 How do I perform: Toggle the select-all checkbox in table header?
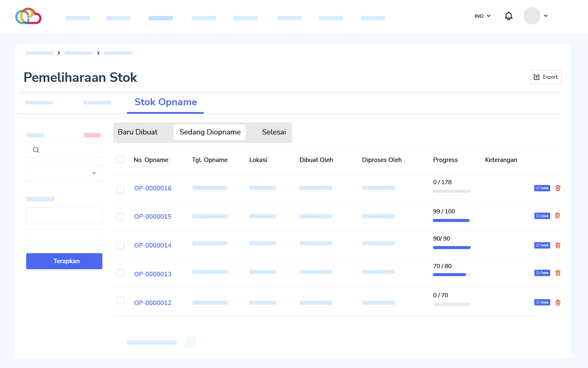120,160
